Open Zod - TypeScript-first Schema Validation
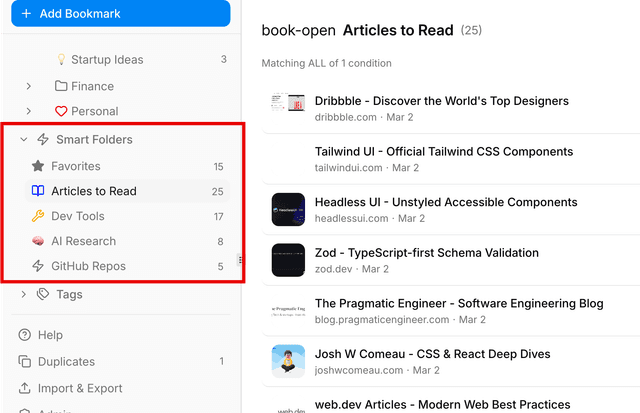Screen dimensions: 640x413 click(x=427, y=253)
